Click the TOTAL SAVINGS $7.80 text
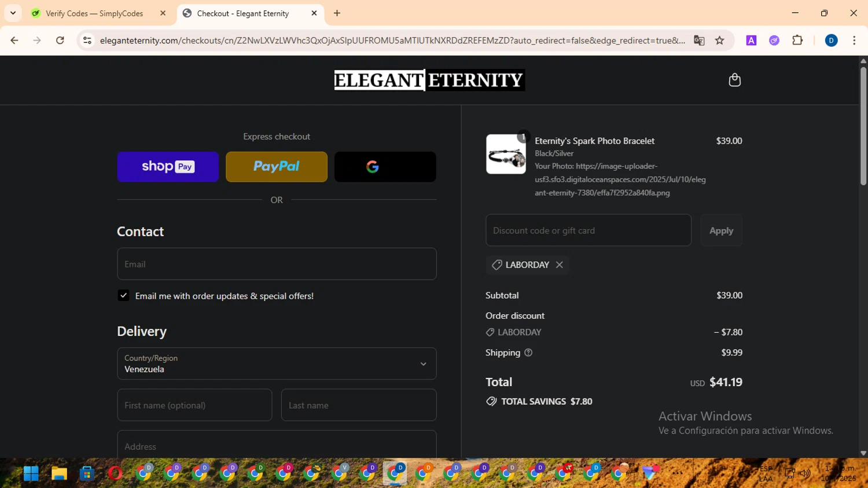 [x=547, y=401]
